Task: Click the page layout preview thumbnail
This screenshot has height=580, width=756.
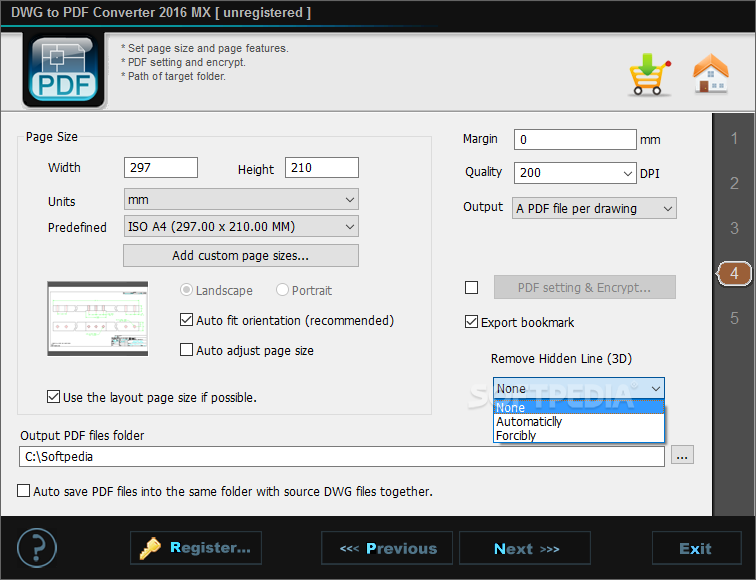Action: point(98,319)
